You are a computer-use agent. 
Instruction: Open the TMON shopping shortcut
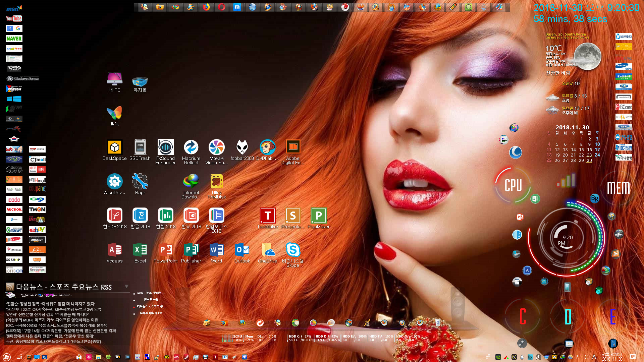[37, 209]
